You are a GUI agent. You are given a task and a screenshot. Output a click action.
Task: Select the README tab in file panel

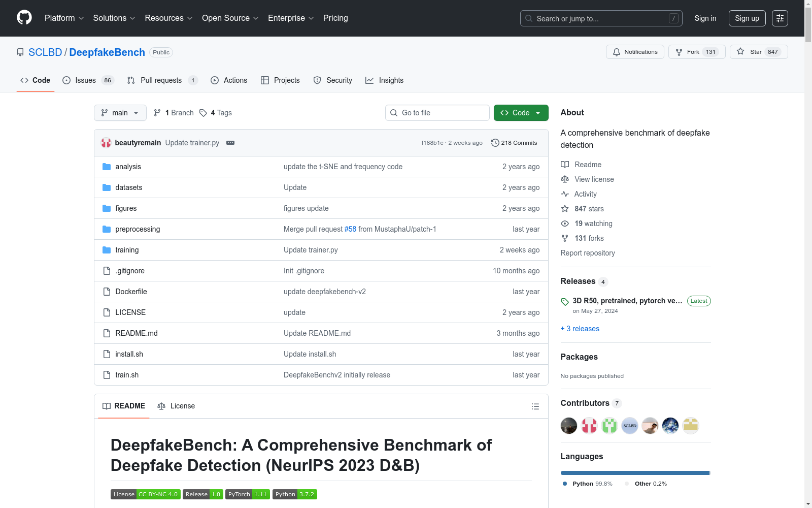point(124,406)
